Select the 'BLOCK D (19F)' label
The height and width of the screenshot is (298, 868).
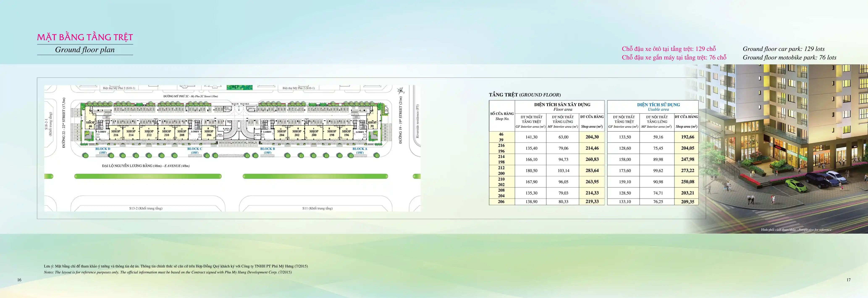coord(103,151)
